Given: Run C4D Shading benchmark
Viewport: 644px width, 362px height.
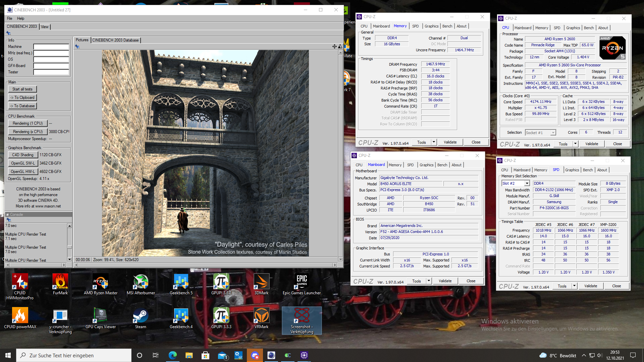Looking at the screenshot, I should 23,155.
